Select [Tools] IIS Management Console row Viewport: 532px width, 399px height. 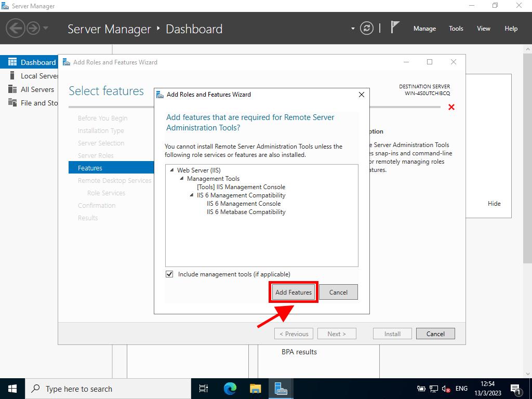(241, 187)
